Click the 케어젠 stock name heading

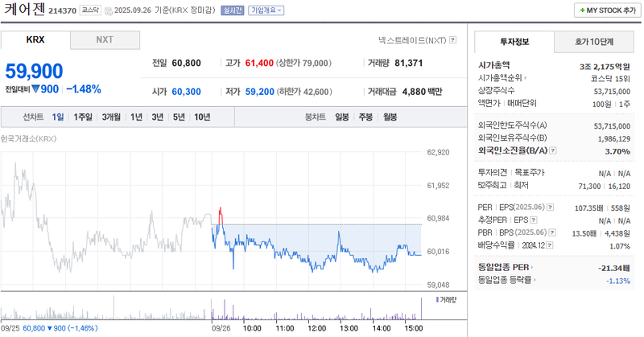pos(25,9)
